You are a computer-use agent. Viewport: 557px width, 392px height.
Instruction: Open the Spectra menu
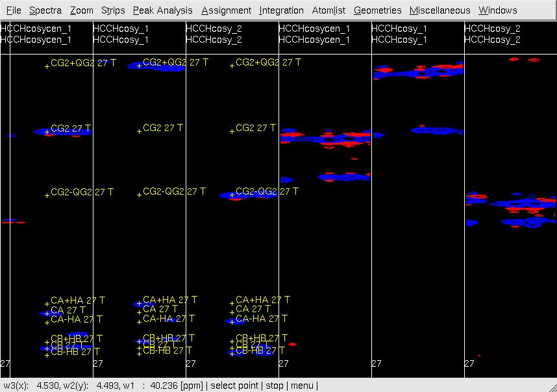pyautogui.click(x=45, y=10)
